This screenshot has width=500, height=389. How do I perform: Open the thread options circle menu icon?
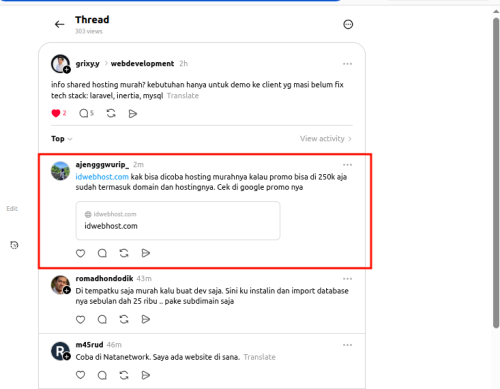coord(348,24)
